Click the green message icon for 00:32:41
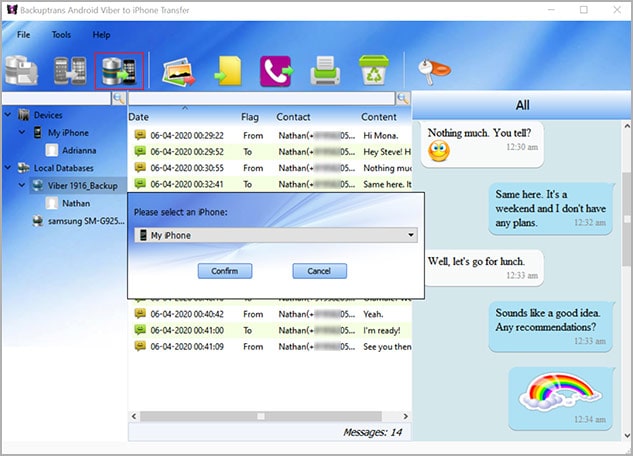 (x=140, y=184)
